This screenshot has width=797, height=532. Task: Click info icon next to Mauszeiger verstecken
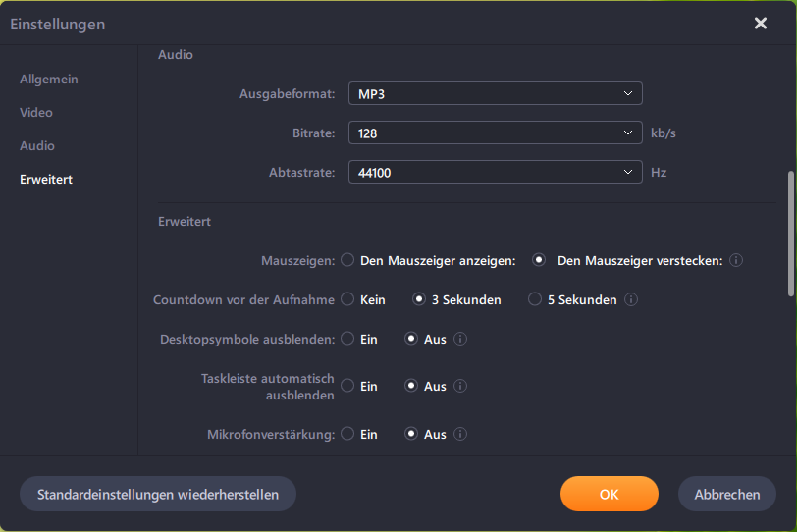tap(736, 261)
